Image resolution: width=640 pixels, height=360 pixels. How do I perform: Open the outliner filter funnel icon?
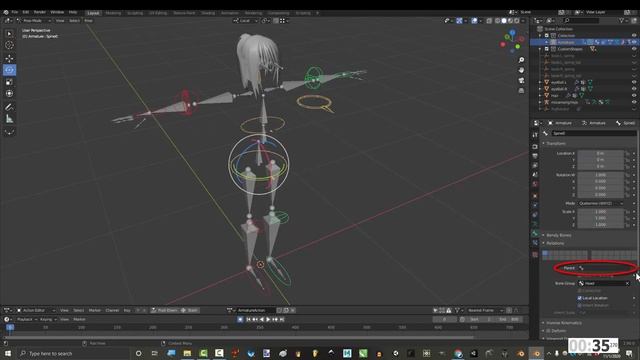point(621,20)
